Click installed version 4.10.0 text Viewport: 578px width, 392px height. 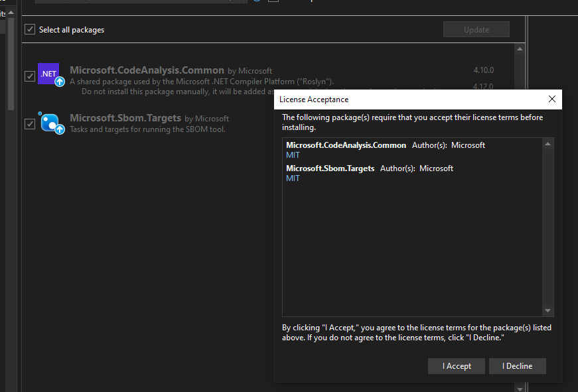pyautogui.click(x=484, y=70)
